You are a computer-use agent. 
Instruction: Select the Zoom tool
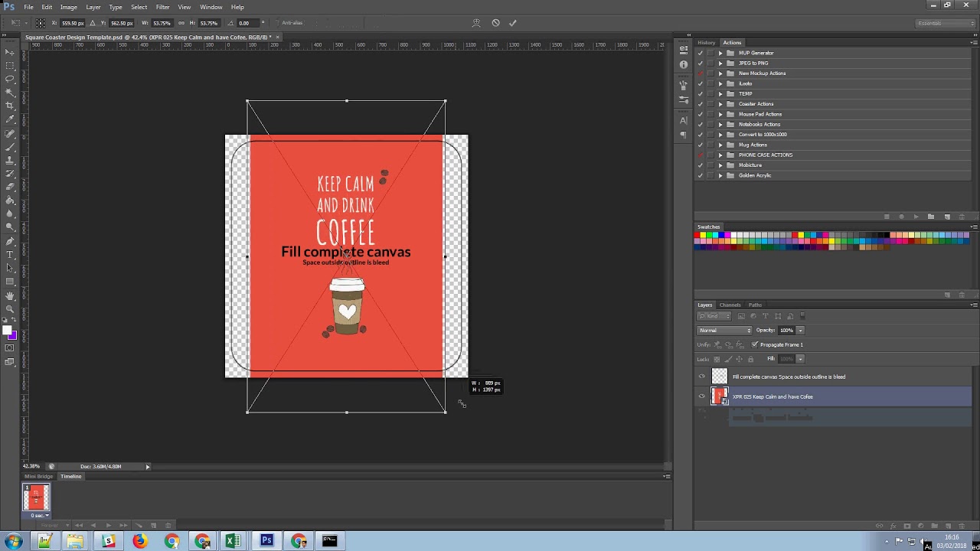tap(10, 309)
